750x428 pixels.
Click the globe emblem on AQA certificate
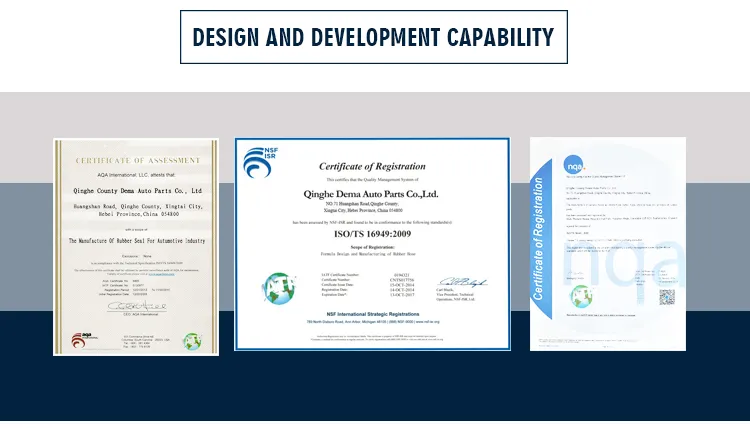pos(192,341)
